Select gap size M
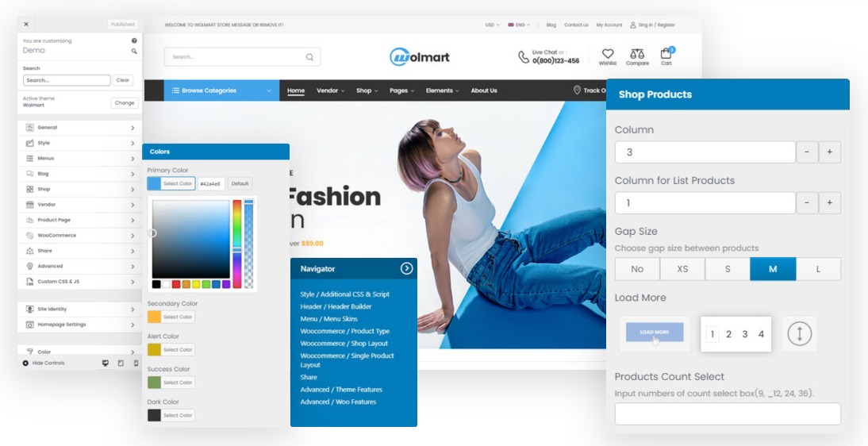868x446 pixels. coord(773,269)
